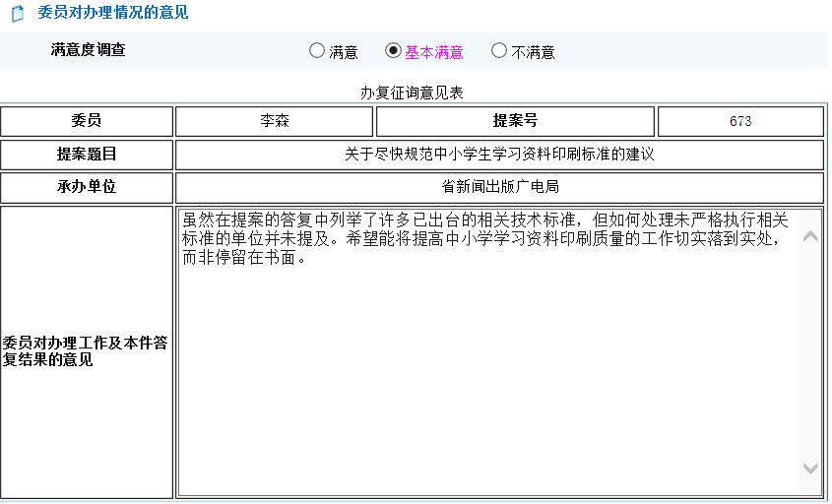Select the 满意 radio button
Image resolution: width=832 pixels, height=504 pixels.
[x=317, y=51]
